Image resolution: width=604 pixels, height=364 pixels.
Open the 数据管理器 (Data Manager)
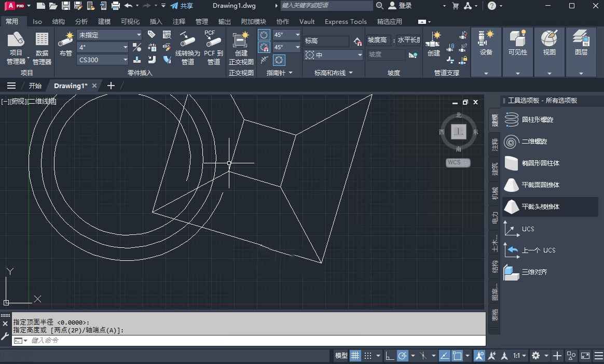point(42,48)
